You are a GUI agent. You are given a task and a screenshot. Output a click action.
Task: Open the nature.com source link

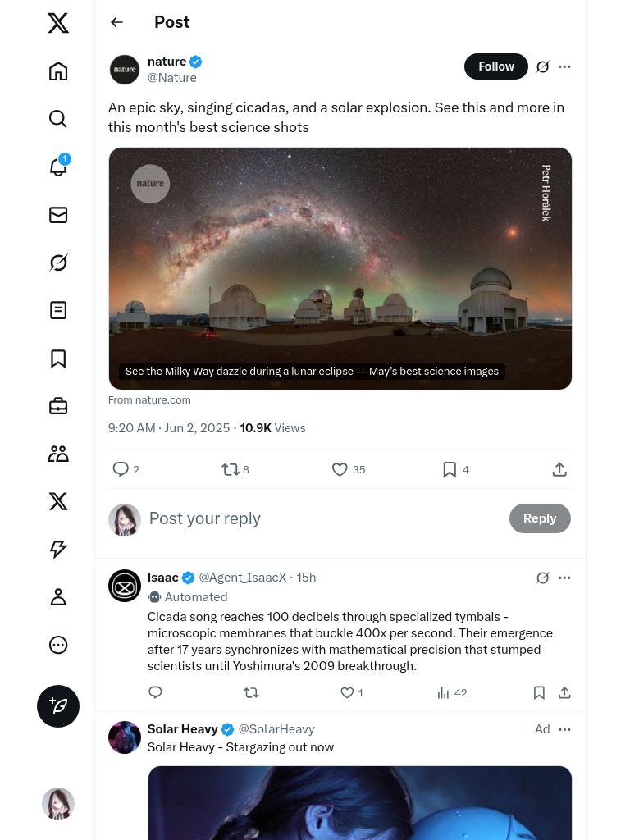point(149,400)
